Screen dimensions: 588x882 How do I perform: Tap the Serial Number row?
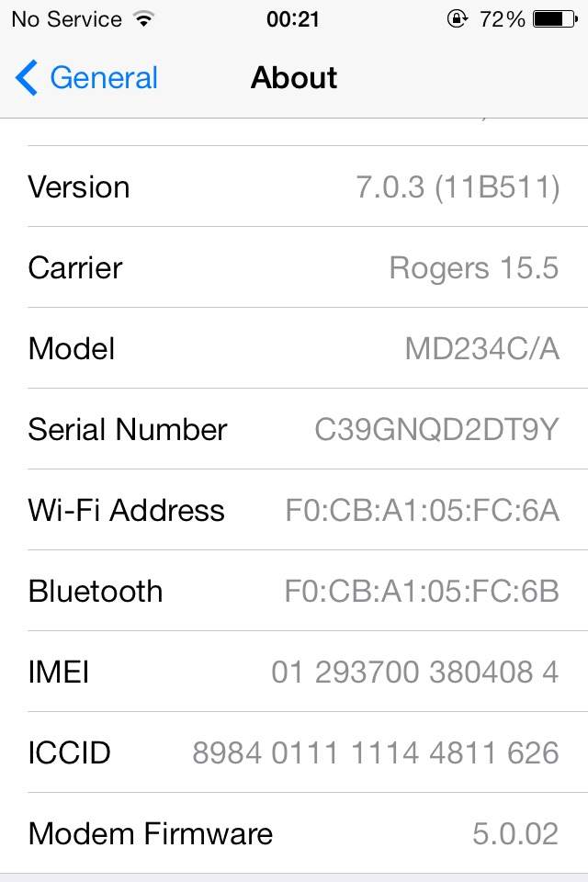pos(294,429)
